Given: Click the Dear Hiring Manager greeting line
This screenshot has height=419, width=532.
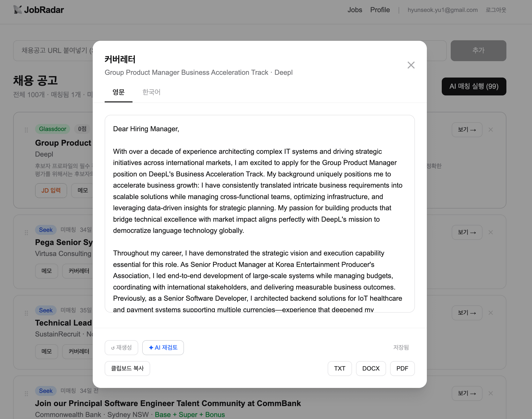Looking at the screenshot, I should (x=146, y=129).
